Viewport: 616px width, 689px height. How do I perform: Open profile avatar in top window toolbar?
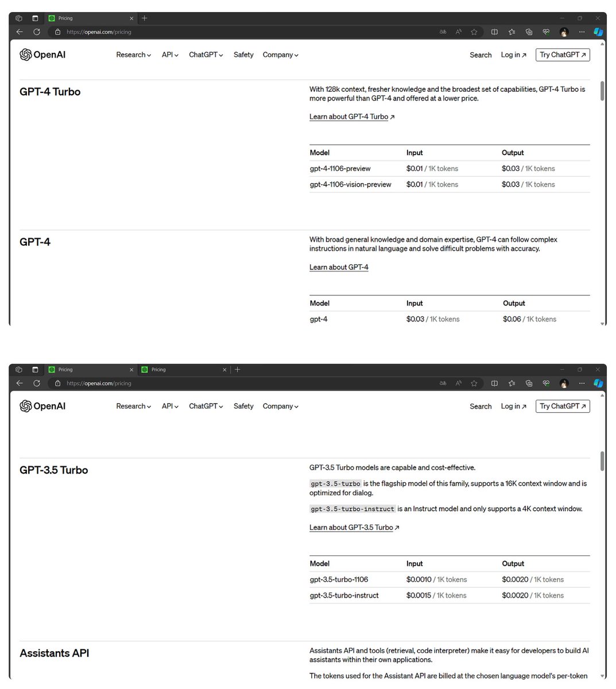pos(564,32)
